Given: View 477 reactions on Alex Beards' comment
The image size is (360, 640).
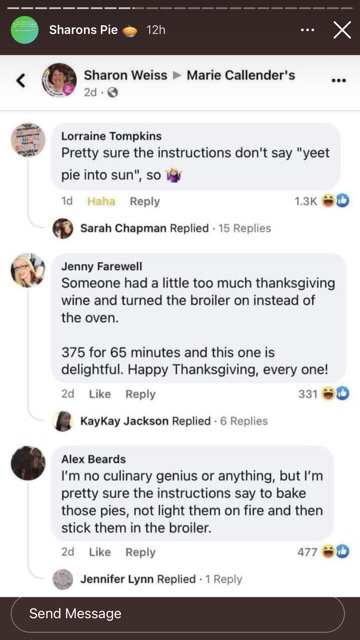Looking at the screenshot, I should coord(324,552).
